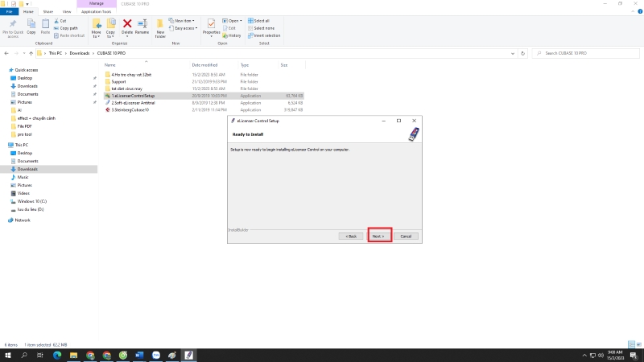Open the File tab
644x362 pixels.
coord(9,11)
